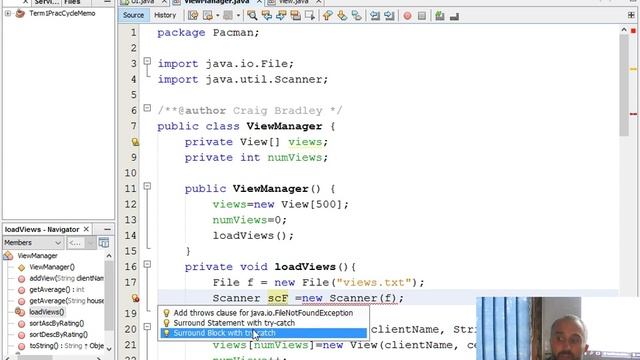Screen dimensions: 640x360
Task: Switch to the ViewManager.java editor tab
Action: (x=216, y=2)
